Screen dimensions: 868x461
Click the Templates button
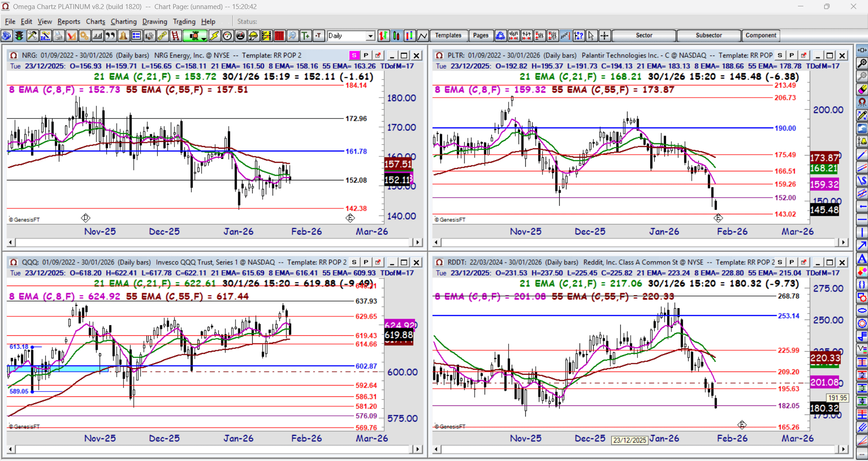pyautogui.click(x=448, y=36)
